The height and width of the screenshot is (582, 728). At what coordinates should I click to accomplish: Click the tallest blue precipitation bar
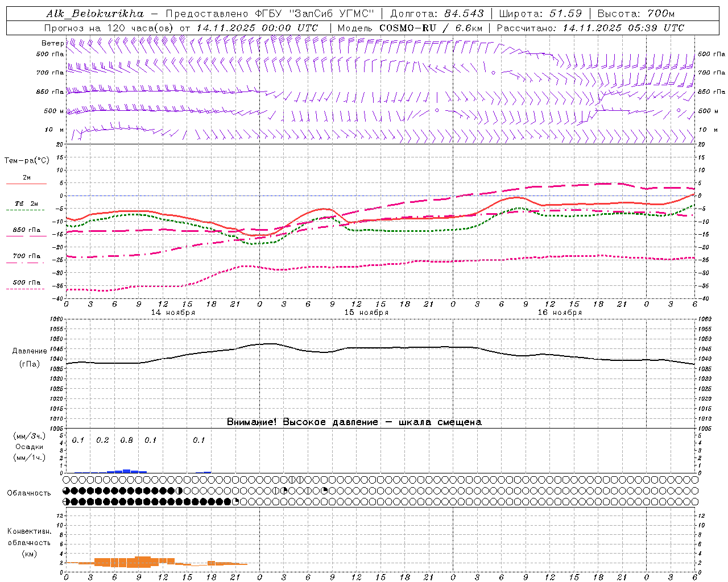(127, 471)
